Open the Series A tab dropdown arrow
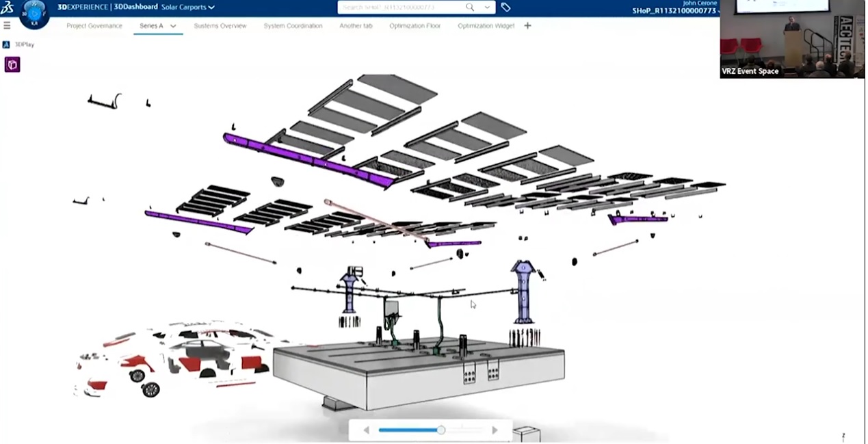 (173, 26)
